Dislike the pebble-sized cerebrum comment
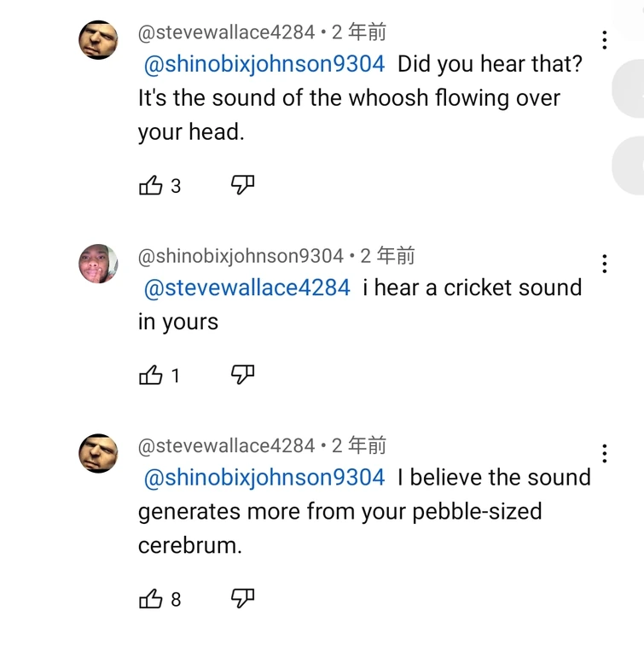 coord(243,599)
